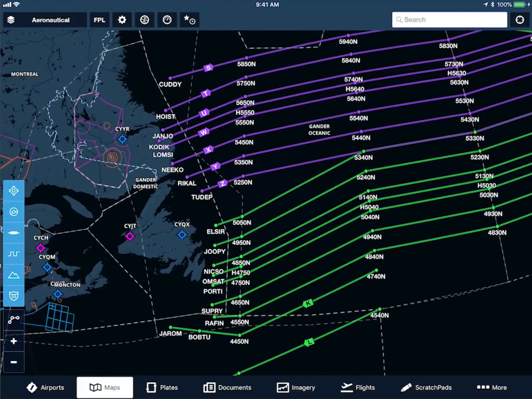Open route draw tool icon
Image resolution: width=532 pixels, height=399 pixels.
tap(14, 320)
